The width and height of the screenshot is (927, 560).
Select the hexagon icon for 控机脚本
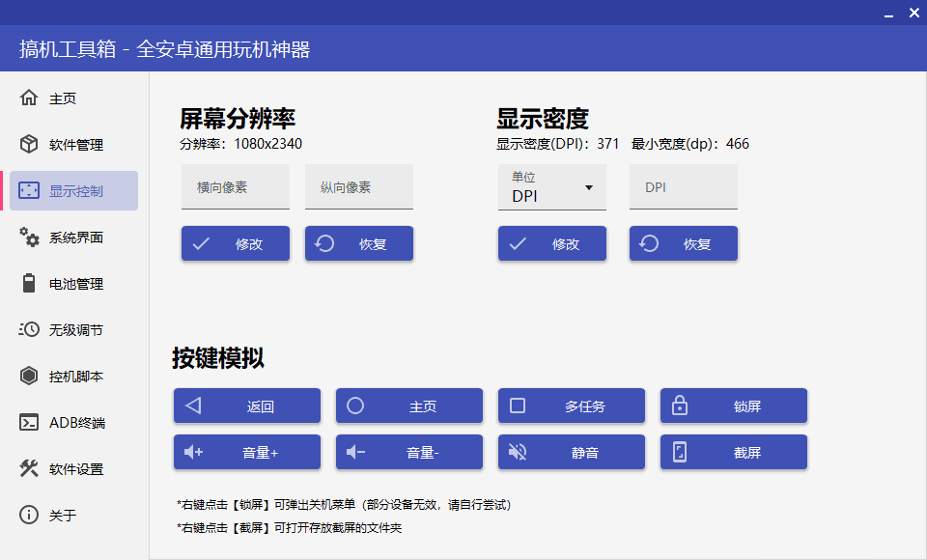pyautogui.click(x=28, y=376)
